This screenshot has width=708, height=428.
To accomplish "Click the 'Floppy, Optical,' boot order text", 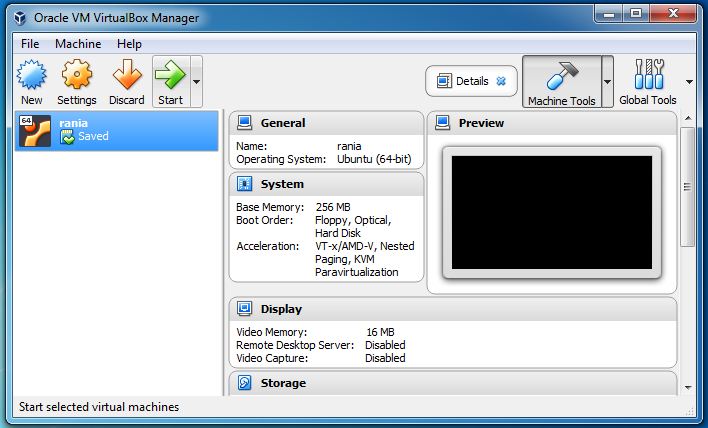I will pyautogui.click(x=353, y=220).
